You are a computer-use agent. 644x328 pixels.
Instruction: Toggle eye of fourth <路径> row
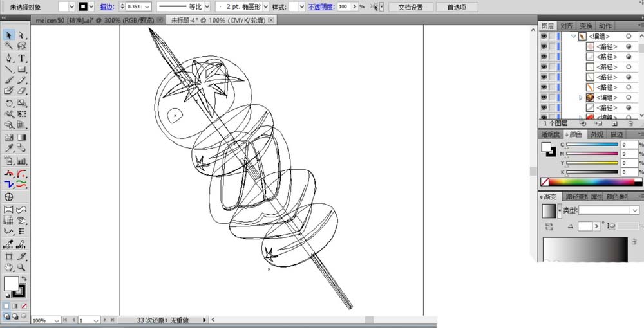544,77
